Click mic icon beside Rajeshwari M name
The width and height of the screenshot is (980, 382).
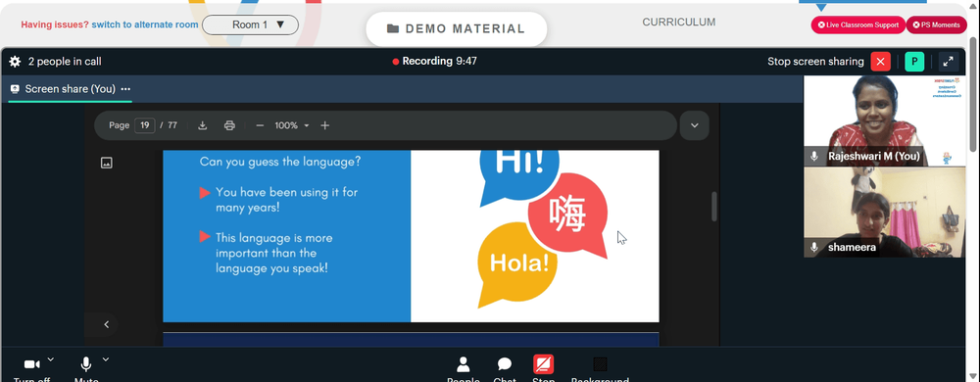pyautogui.click(x=814, y=156)
